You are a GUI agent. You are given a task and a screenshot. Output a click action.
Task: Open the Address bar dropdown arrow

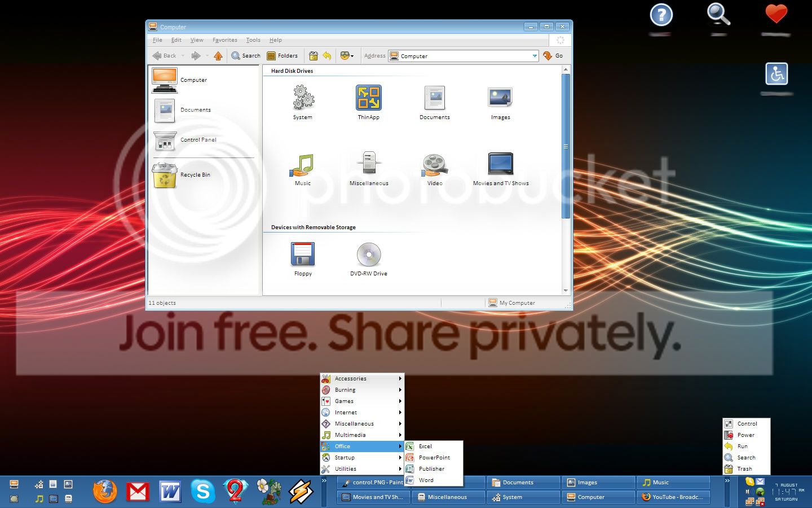click(x=535, y=56)
